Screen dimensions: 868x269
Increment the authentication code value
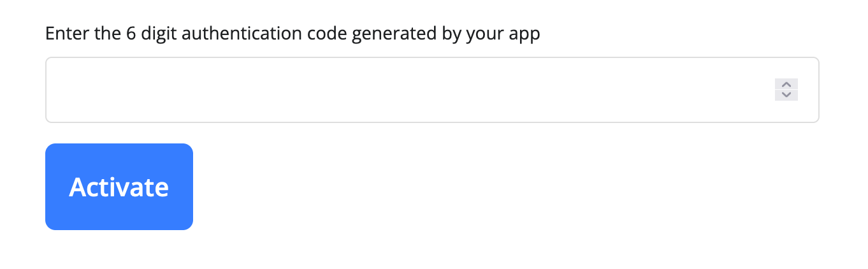click(x=786, y=84)
